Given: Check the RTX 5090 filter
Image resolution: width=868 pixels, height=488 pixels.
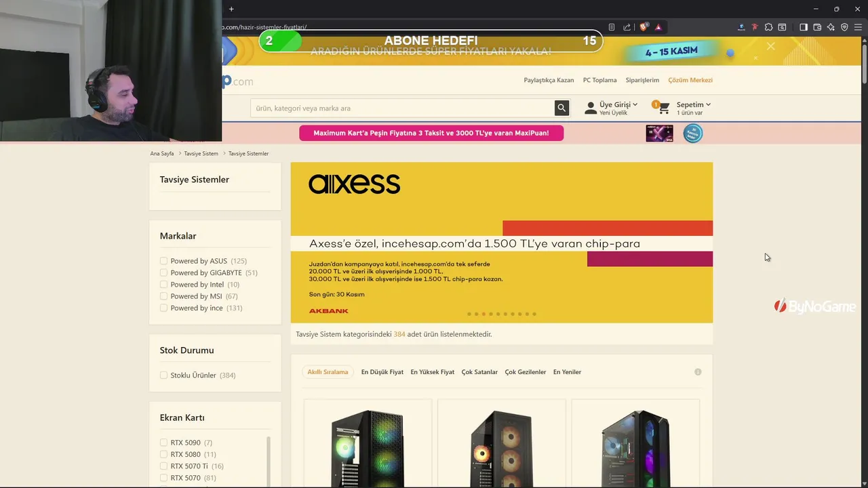Looking at the screenshot, I should pos(163,443).
